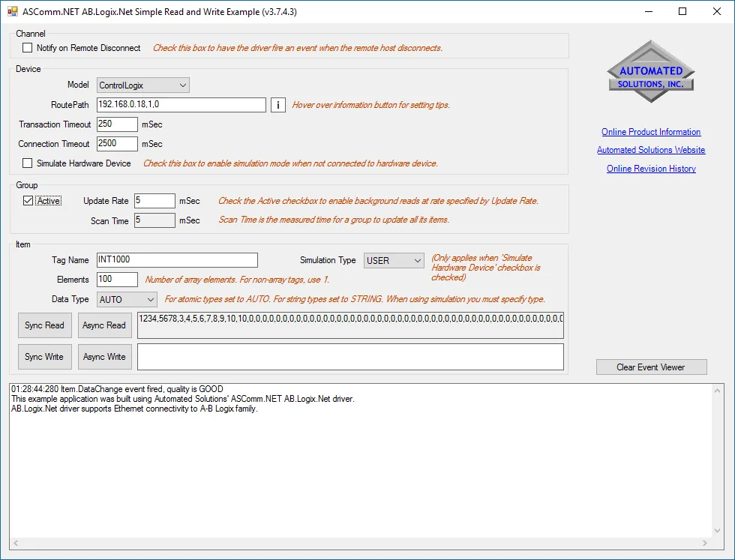Open Online Product Information link

click(651, 132)
